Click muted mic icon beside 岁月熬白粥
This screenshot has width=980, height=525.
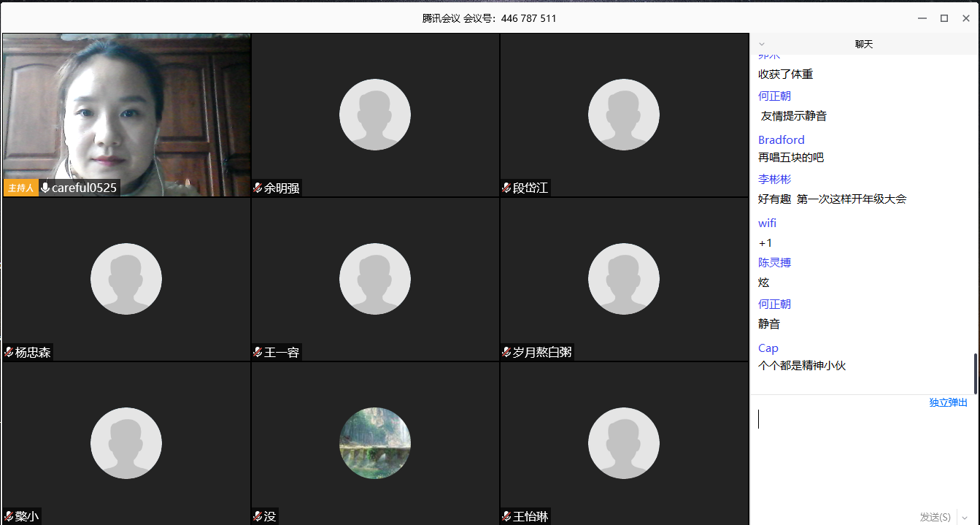point(506,353)
